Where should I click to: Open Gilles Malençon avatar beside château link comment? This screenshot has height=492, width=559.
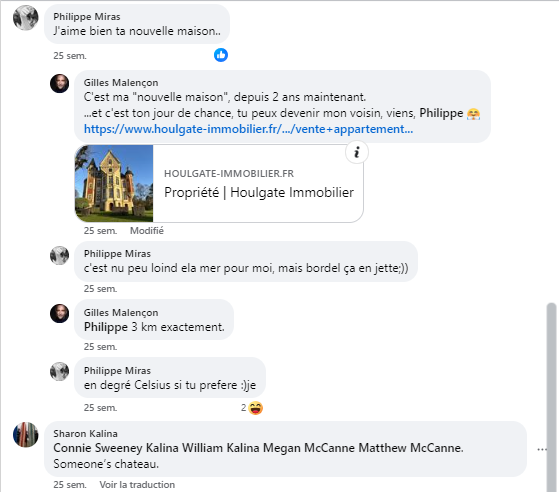59,84
